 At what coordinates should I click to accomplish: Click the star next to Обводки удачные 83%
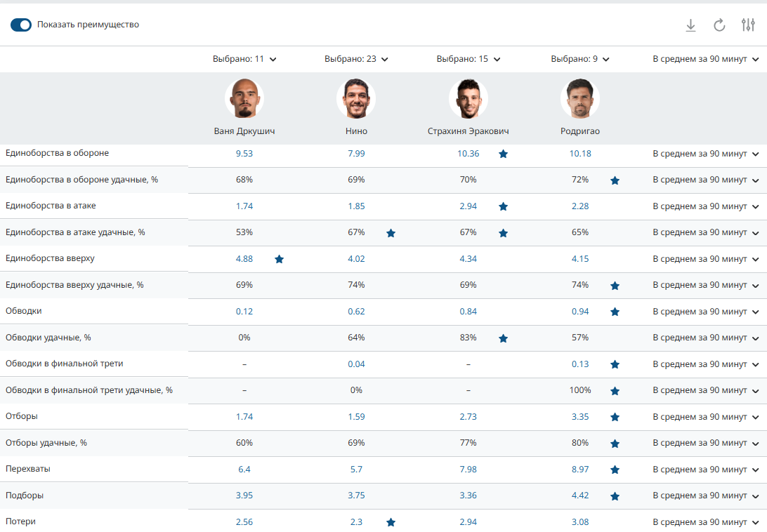pyautogui.click(x=503, y=338)
